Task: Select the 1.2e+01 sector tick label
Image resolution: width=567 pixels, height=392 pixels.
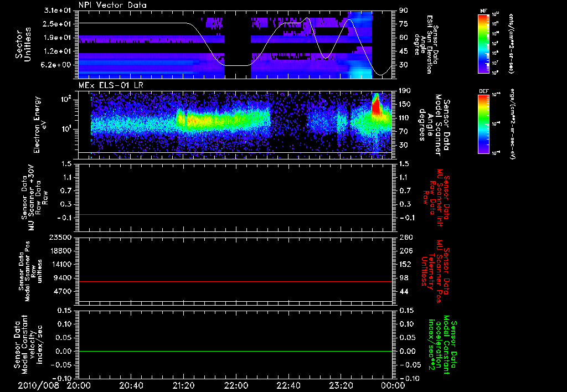Action: [57, 51]
